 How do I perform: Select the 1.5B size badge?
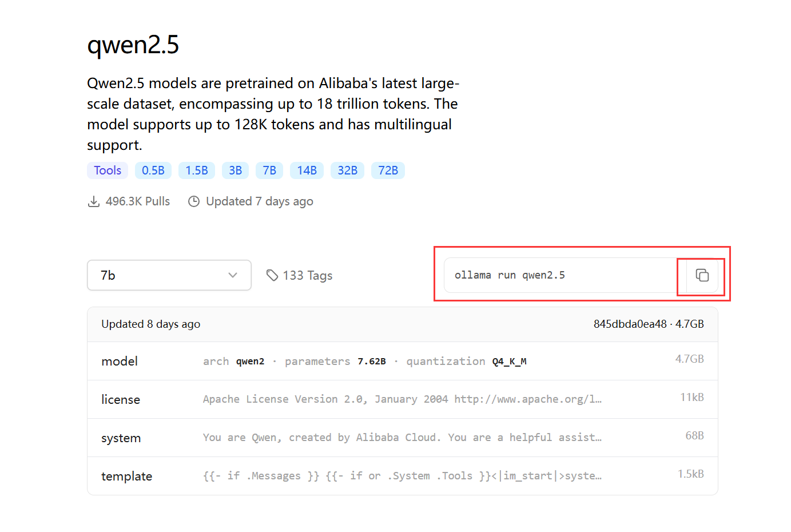(197, 170)
